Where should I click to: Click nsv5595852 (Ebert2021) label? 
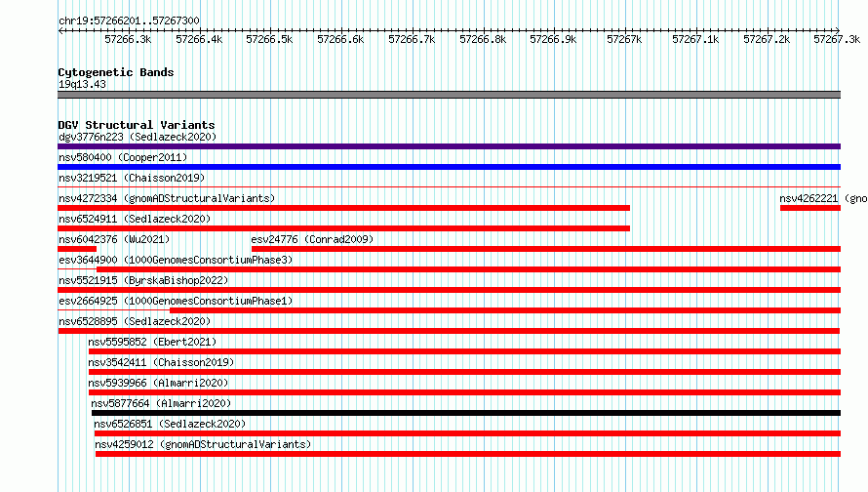152,342
